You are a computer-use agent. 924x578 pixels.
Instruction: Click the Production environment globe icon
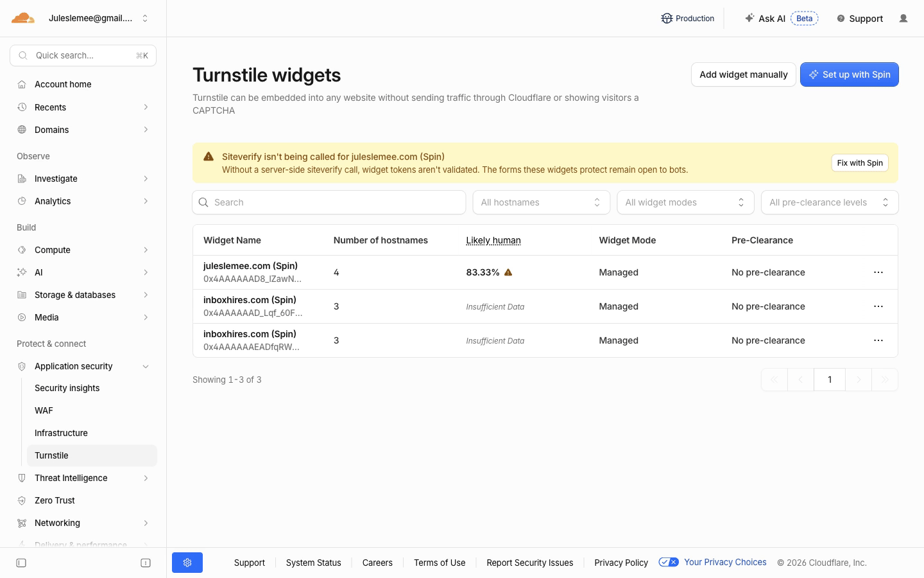[x=667, y=19]
